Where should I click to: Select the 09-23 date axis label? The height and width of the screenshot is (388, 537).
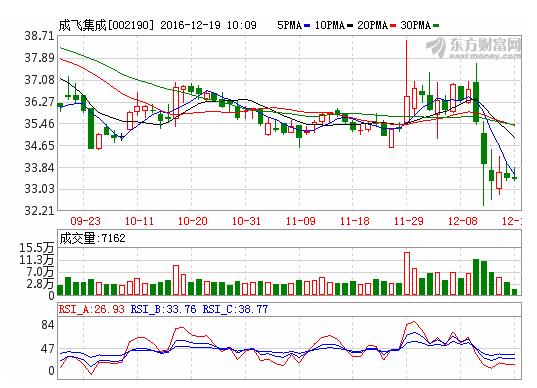point(85,221)
